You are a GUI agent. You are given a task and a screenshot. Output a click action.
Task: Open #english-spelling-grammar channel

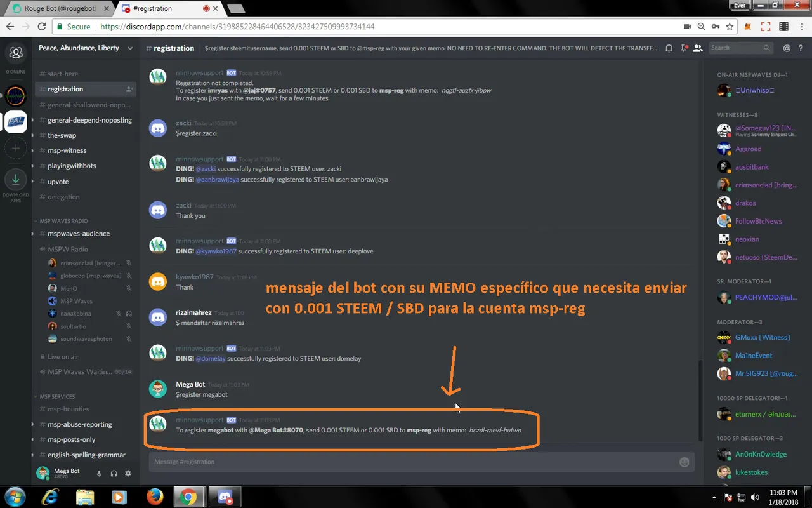(x=86, y=455)
